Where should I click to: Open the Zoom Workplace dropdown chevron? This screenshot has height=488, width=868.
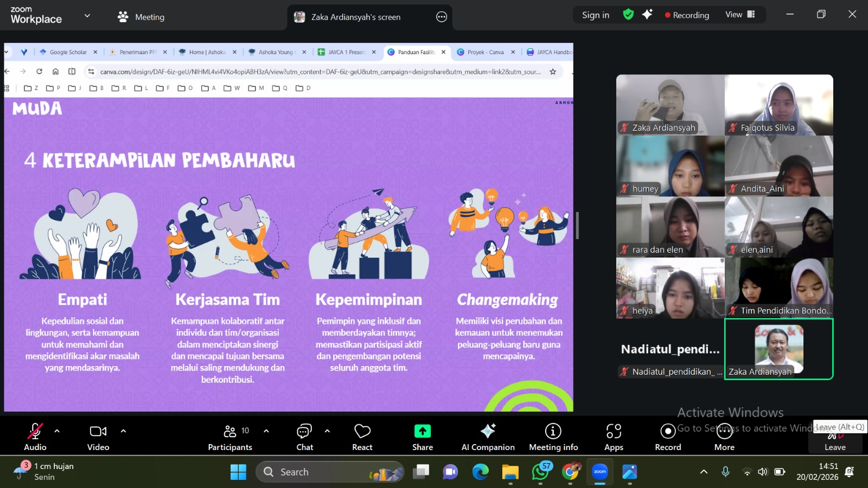(87, 16)
